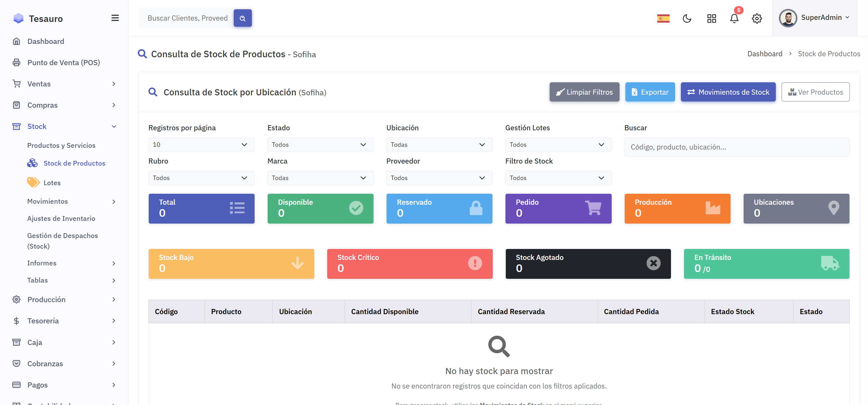Open Gestión de Despachos (Stock) item
Image resolution: width=868 pixels, height=405 pixels.
pos(63,241)
